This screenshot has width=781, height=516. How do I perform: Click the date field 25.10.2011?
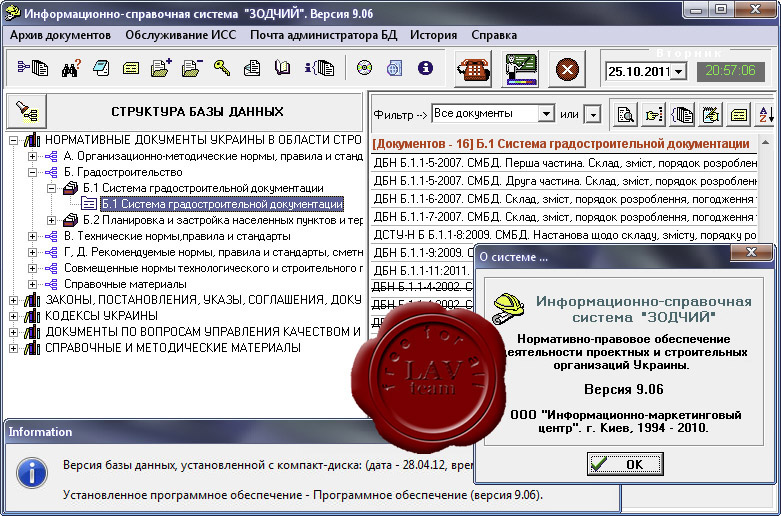point(639,71)
